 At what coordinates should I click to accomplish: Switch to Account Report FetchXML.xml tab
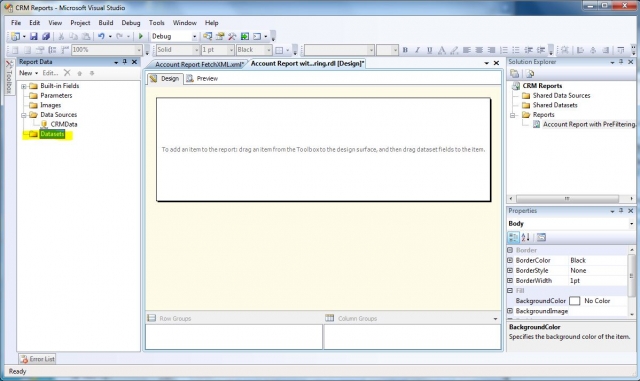199,65
